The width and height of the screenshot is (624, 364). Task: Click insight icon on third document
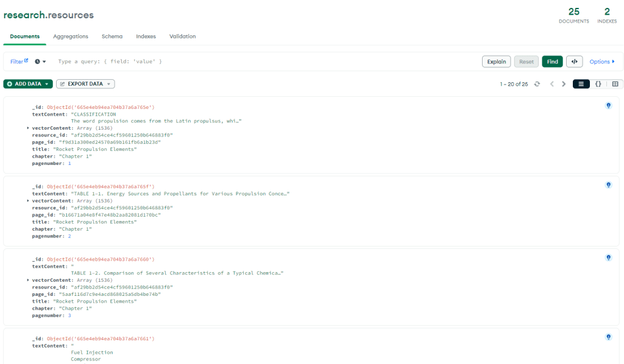[608, 257]
